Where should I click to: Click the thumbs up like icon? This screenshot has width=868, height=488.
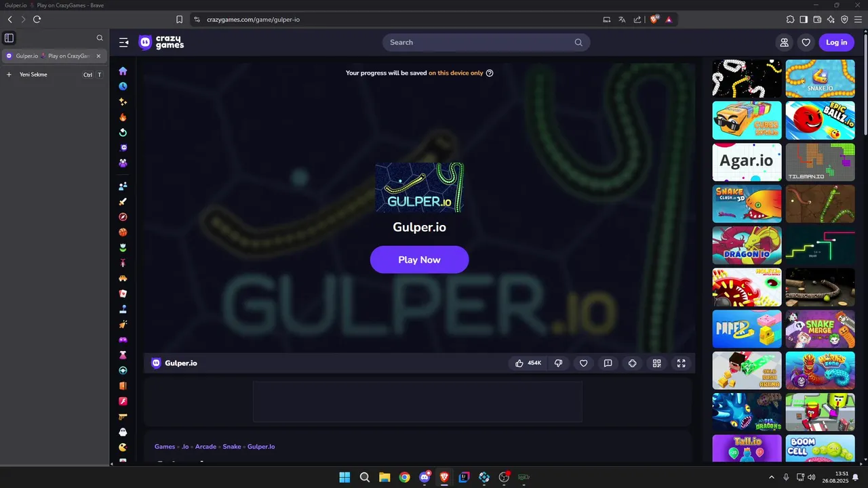click(519, 363)
